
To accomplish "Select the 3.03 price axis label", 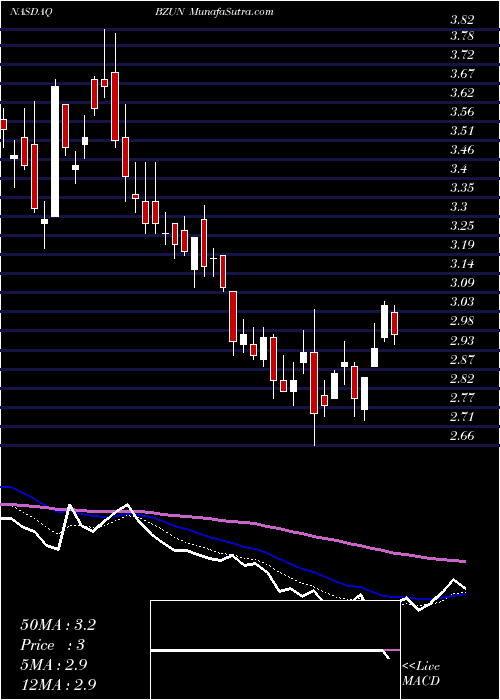I will pyautogui.click(x=462, y=302).
